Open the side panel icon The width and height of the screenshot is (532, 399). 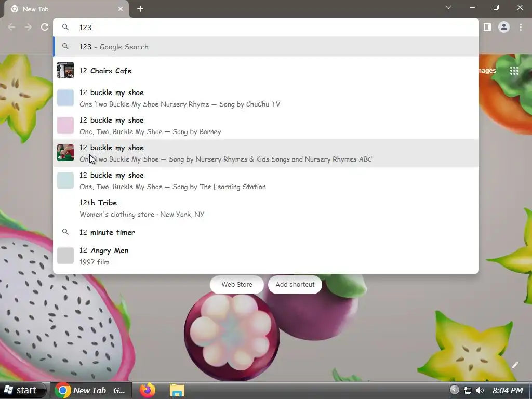487,27
